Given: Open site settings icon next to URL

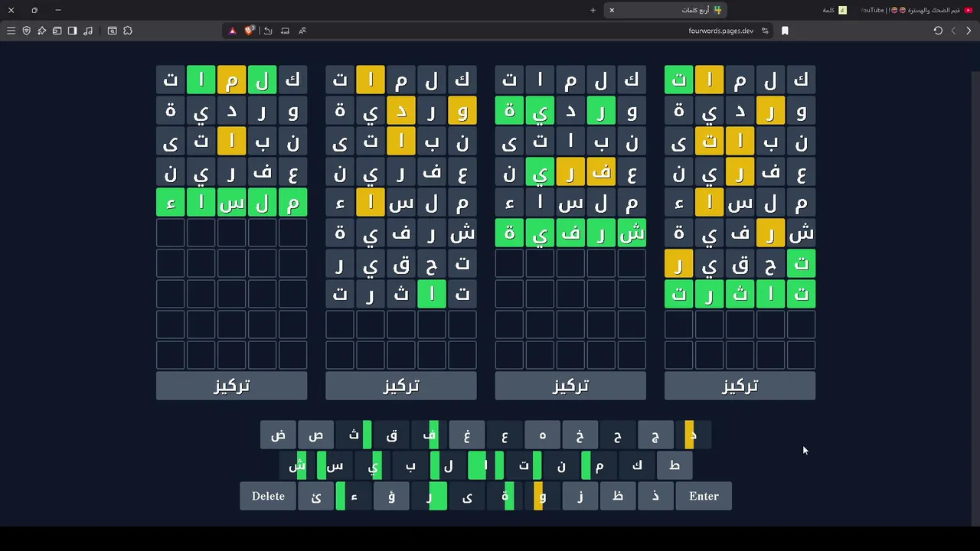Looking at the screenshot, I should coord(765,31).
